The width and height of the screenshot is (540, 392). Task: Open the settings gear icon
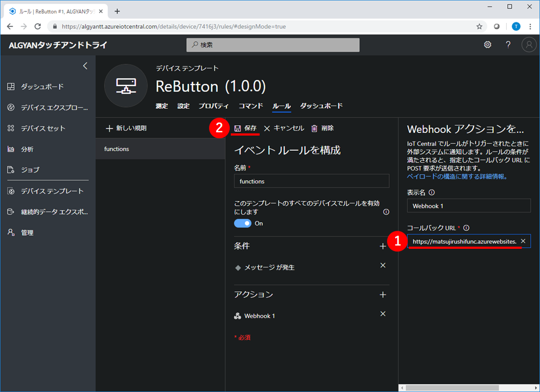point(487,45)
